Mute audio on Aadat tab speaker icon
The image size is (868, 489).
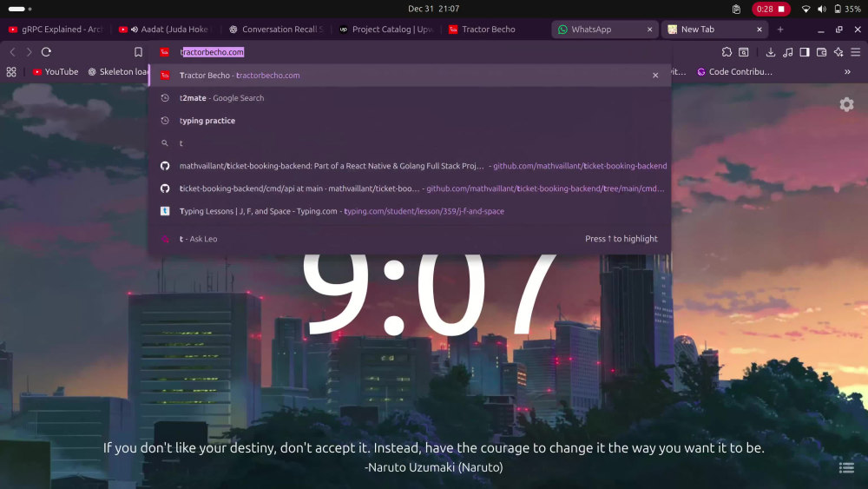click(134, 30)
